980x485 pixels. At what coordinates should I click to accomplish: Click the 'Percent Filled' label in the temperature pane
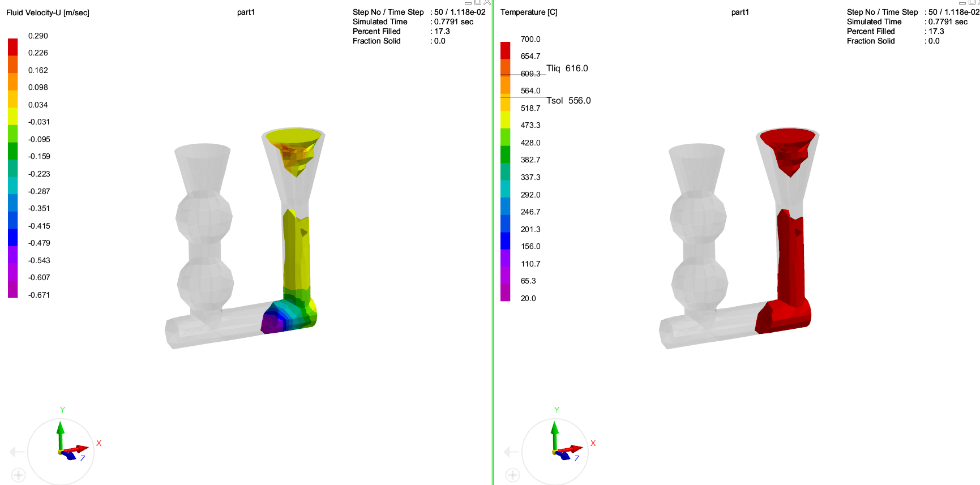click(871, 31)
